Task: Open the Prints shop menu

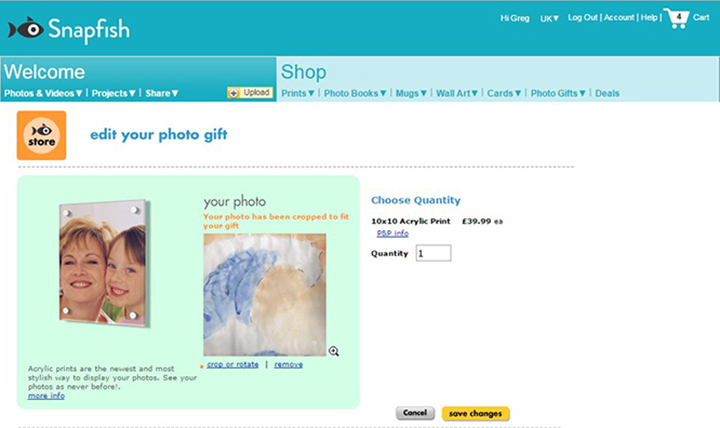Action: 298,93
